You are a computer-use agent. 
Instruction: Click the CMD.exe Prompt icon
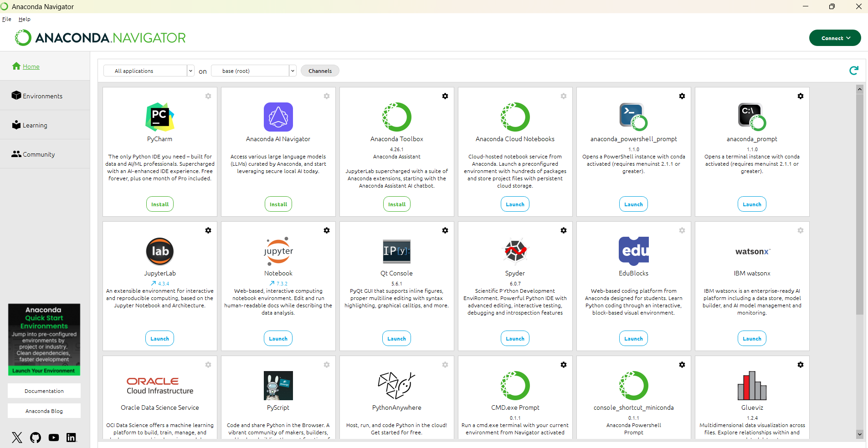point(515,386)
